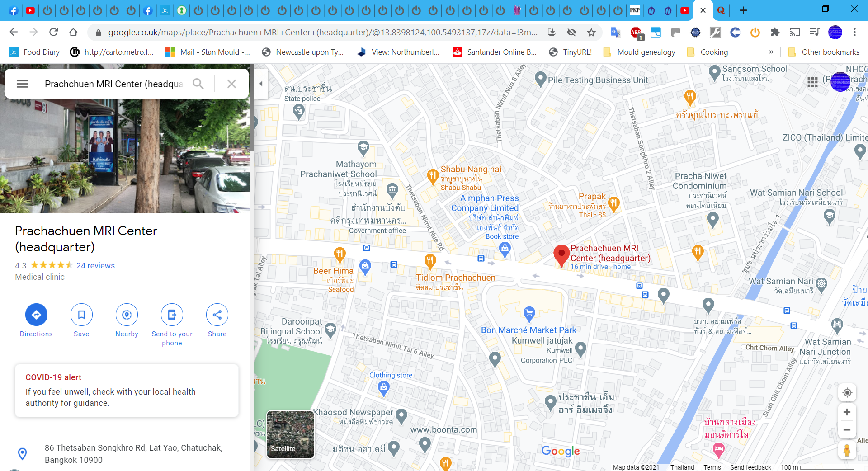Close the active Maps tab
Viewport: 868px width, 471px height.
click(x=703, y=10)
